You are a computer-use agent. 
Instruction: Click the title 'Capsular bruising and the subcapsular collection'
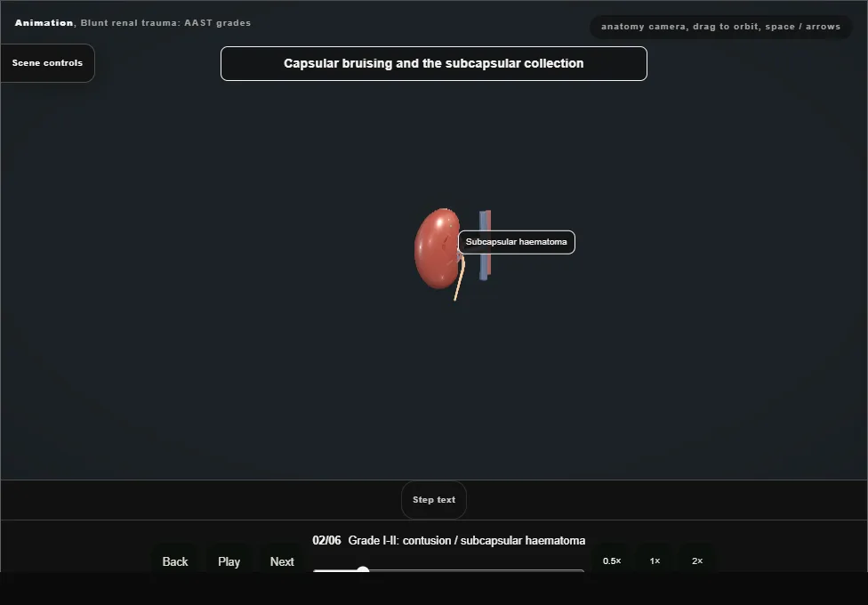(x=433, y=64)
